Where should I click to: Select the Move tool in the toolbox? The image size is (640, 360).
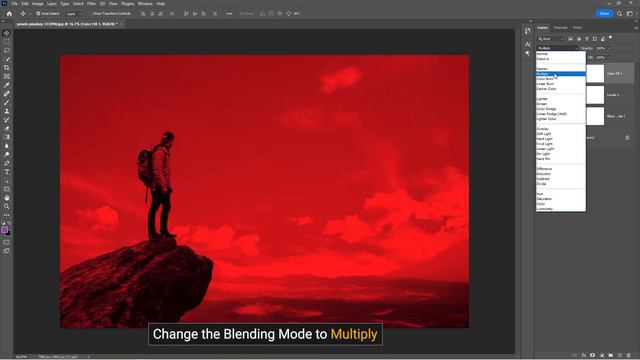pos(7,33)
